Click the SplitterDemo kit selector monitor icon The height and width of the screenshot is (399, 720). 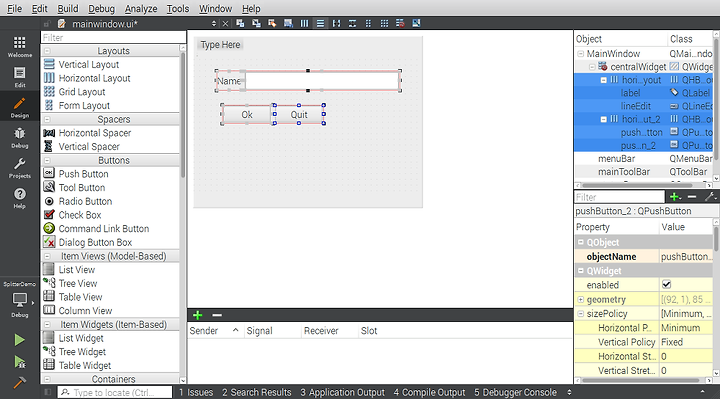(x=19, y=300)
